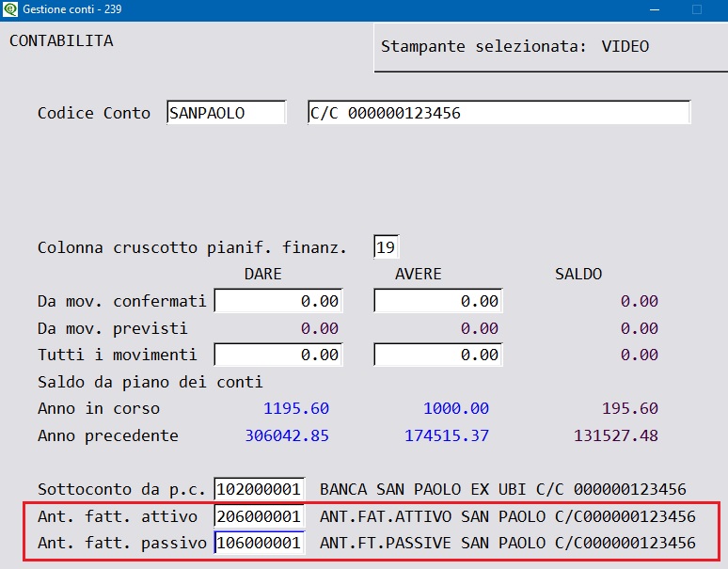Click the Sottoconto da p.c. label
Image resolution: width=728 pixels, height=569 pixels.
click(121, 490)
